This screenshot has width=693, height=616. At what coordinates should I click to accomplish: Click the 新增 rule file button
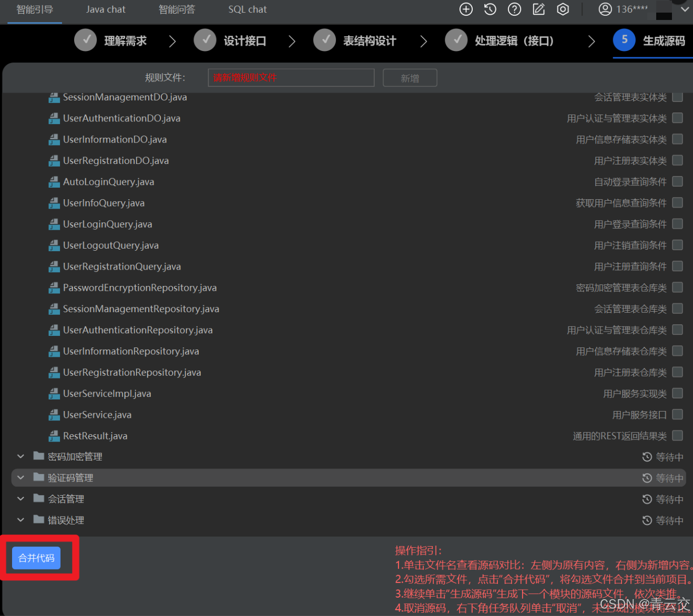pos(410,78)
